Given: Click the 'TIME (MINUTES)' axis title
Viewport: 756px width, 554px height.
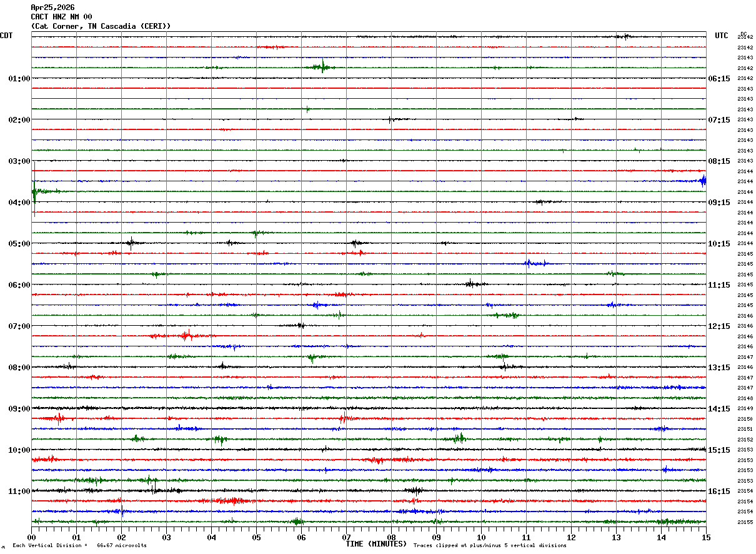Looking at the screenshot, I should point(376,544).
